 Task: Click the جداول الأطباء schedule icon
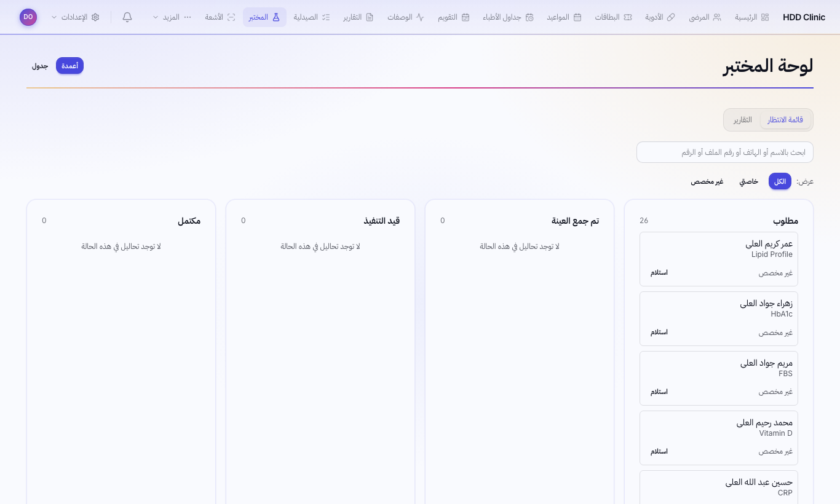pyautogui.click(x=529, y=17)
